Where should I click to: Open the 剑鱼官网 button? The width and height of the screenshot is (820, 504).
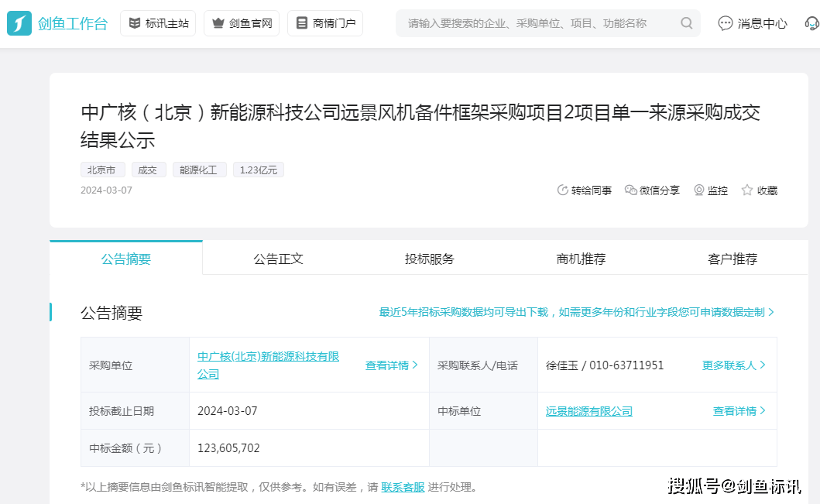[242, 23]
